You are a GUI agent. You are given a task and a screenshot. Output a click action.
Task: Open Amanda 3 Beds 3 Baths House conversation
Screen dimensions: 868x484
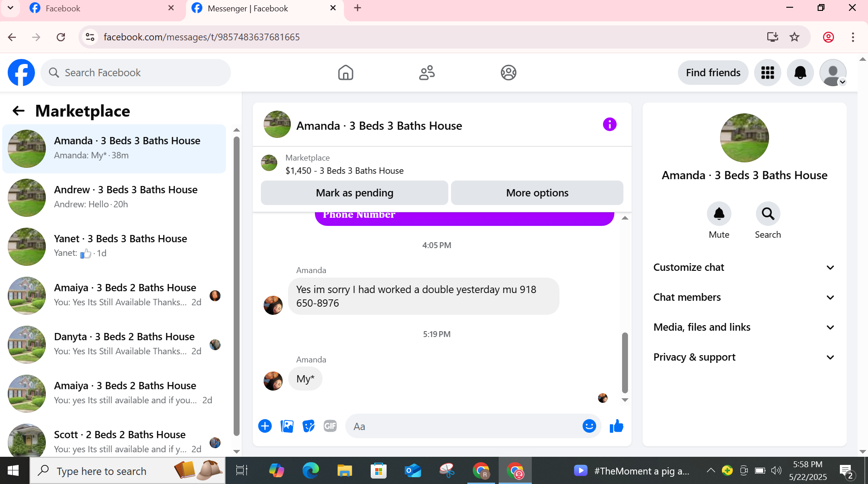tap(114, 148)
